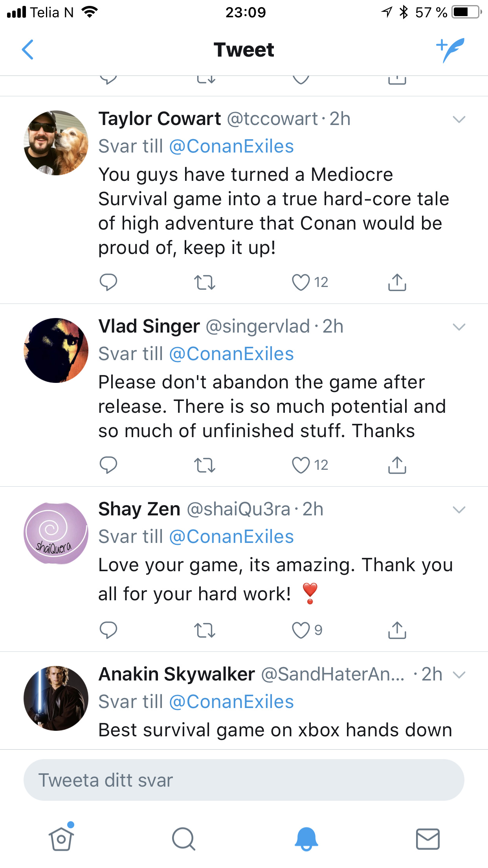Tap the 'Tweeta ditt svar' reply field

[244, 780]
